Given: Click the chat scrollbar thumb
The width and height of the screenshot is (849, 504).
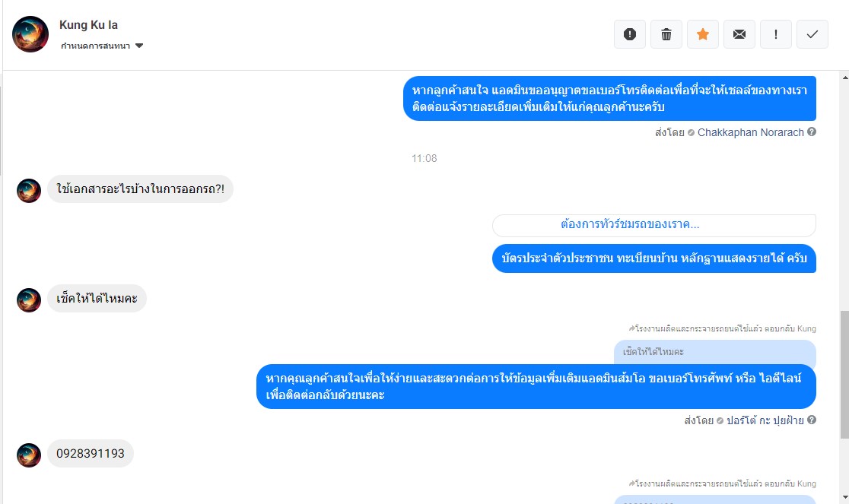Looking at the screenshot, I should (x=844, y=374).
